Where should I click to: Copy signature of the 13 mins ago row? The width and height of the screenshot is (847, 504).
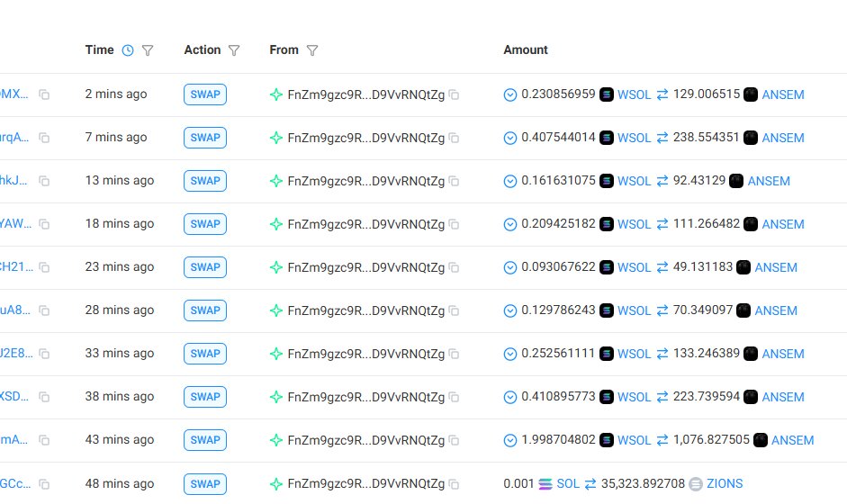tap(44, 181)
